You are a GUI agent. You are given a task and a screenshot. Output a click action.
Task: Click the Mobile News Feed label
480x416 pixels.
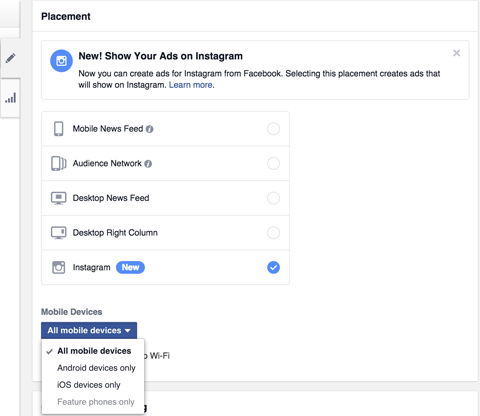[108, 129]
